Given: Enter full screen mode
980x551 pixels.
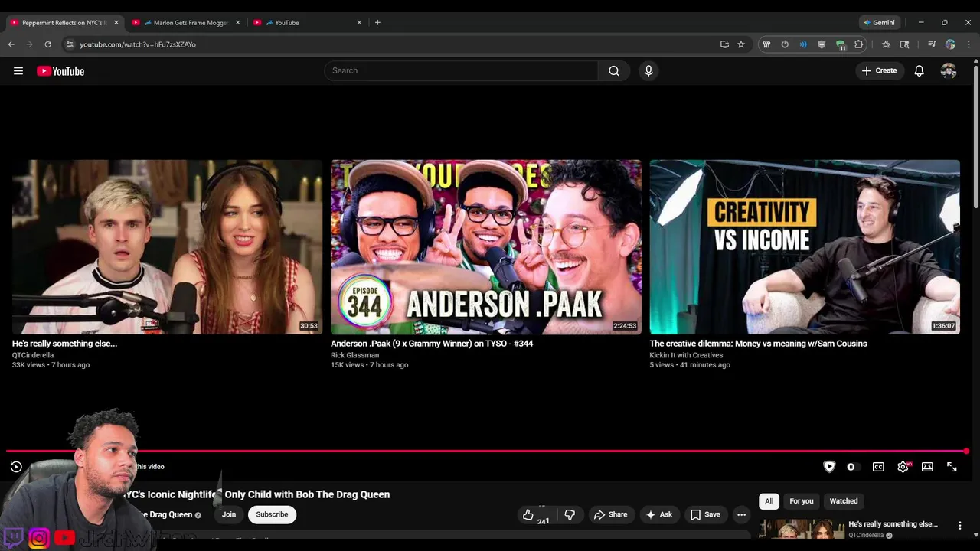Looking at the screenshot, I should pyautogui.click(x=952, y=467).
